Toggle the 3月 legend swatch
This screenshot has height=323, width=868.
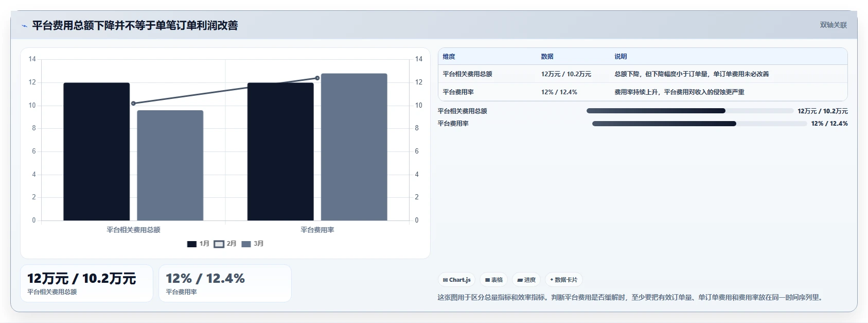tap(246, 244)
